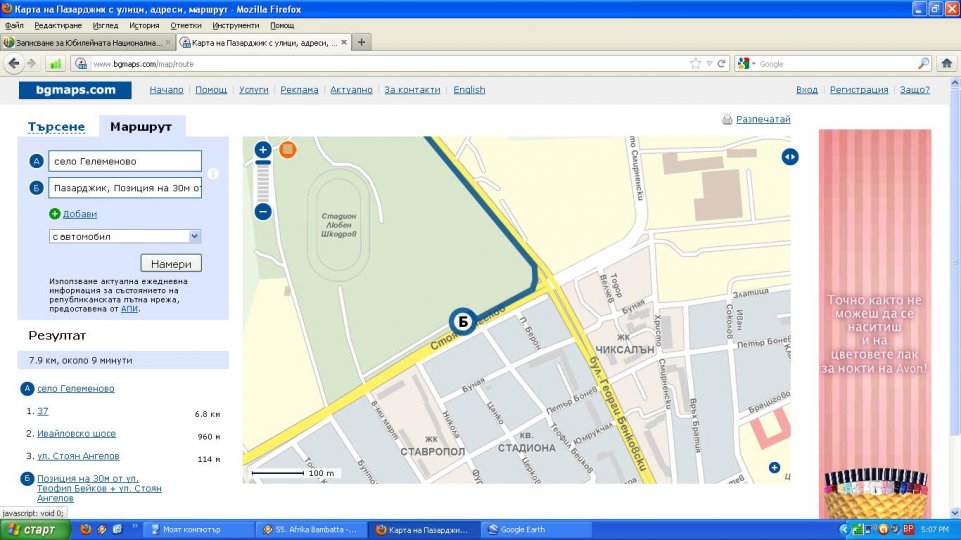Click the map zoom level slider

[x=263, y=180]
